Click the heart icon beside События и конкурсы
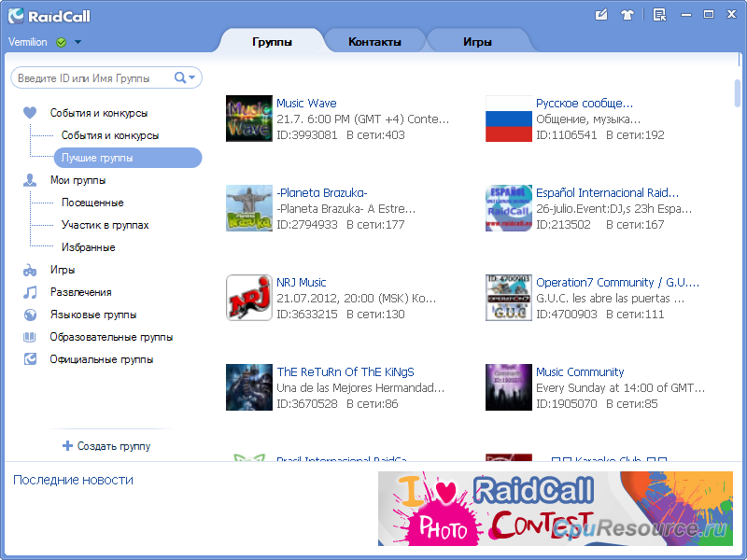The image size is (747, 560). click(30, 113)
